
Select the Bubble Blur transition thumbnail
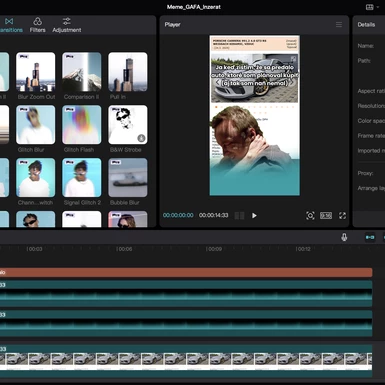(x=128, y=177)
